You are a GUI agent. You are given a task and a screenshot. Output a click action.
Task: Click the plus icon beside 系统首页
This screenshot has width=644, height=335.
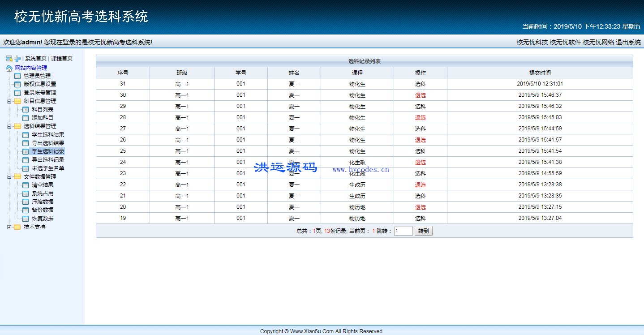[x=17, y=59]
